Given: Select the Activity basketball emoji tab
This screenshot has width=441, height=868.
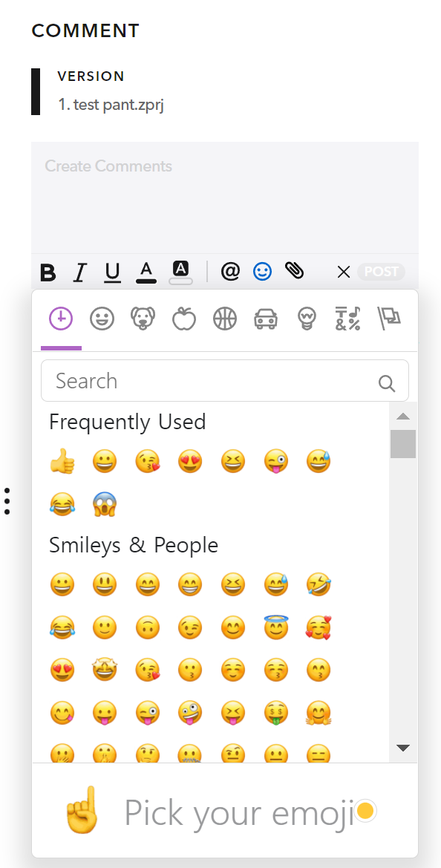Looking at the screenshot, I should pos(225,319).
